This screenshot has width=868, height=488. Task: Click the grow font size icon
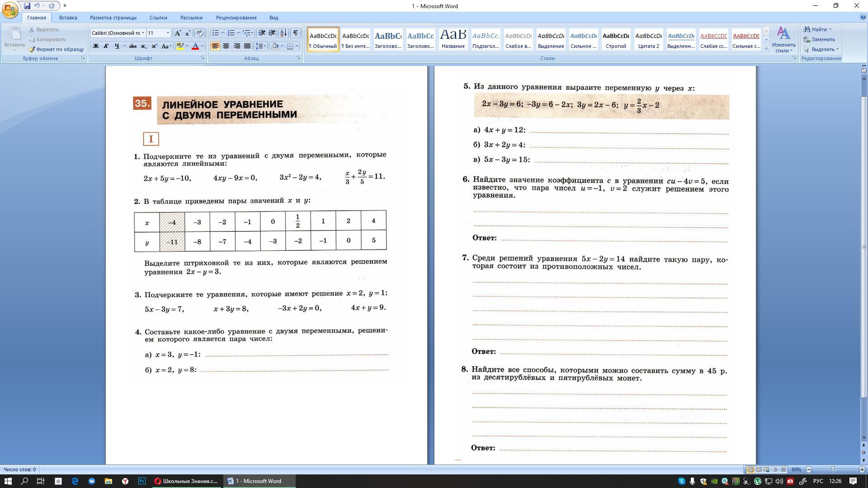178,33
